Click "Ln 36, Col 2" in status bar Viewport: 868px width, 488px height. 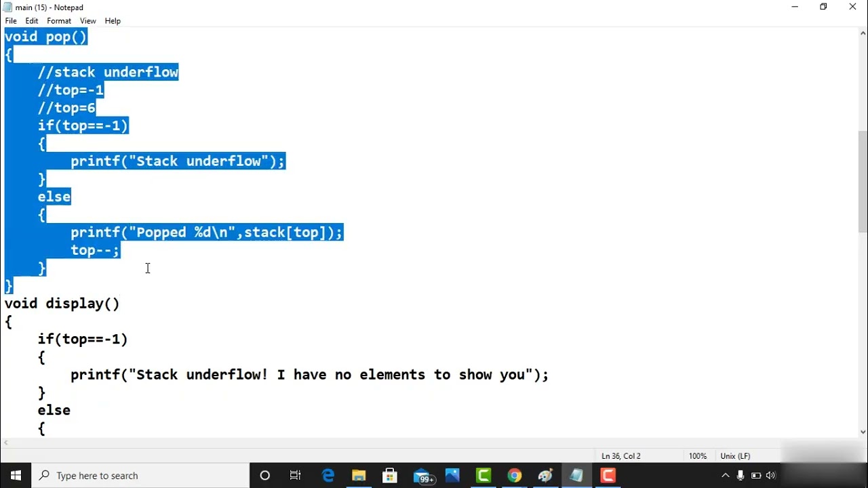620,456
